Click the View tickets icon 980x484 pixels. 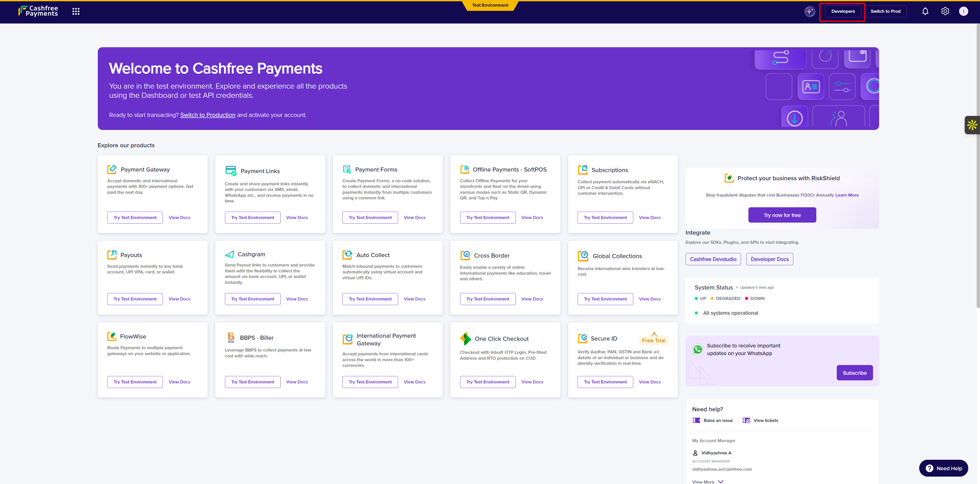[x=746, y=420]
